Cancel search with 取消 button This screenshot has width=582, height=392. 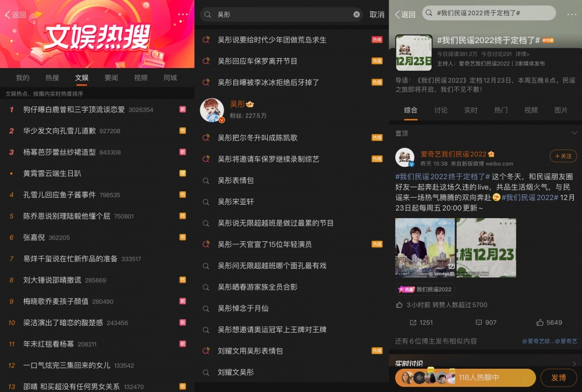coord(377,15)
